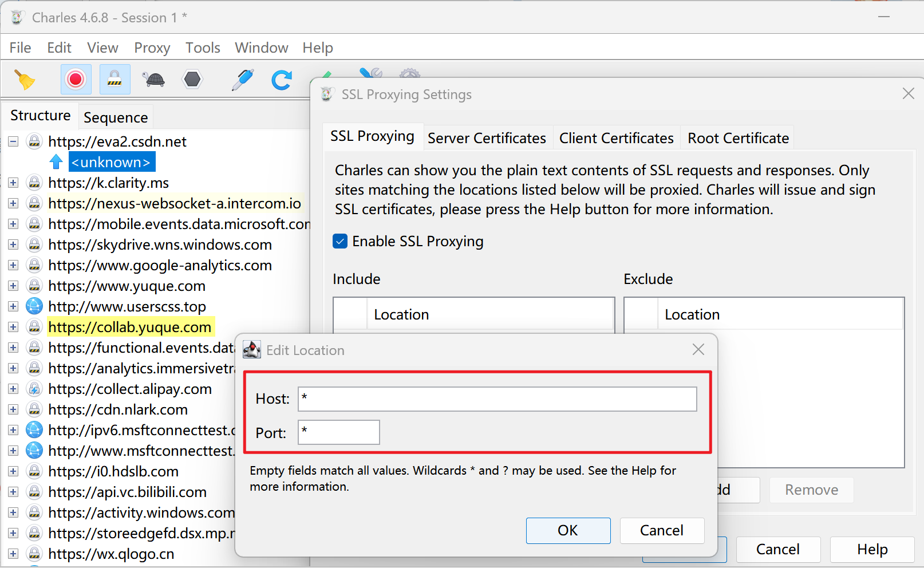Screen dimensions: 924x568
Task: Click Cancel in Edit Location dialog
Action: pyautogui.click(x=662, y=530)
